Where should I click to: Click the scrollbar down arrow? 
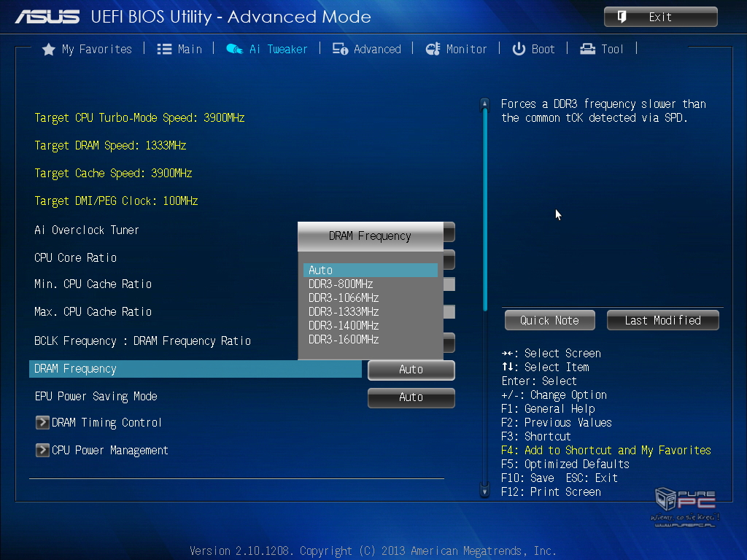coord(484,491)
